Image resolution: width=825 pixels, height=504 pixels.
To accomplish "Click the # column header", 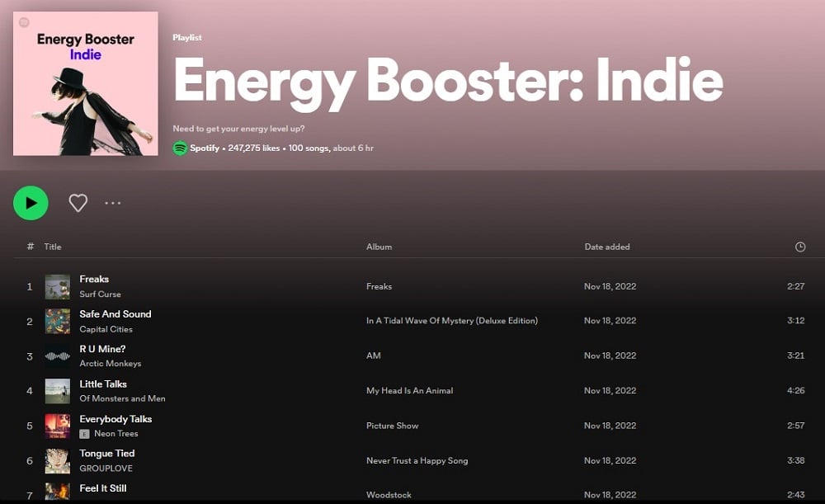I will (x=30, y=246).
